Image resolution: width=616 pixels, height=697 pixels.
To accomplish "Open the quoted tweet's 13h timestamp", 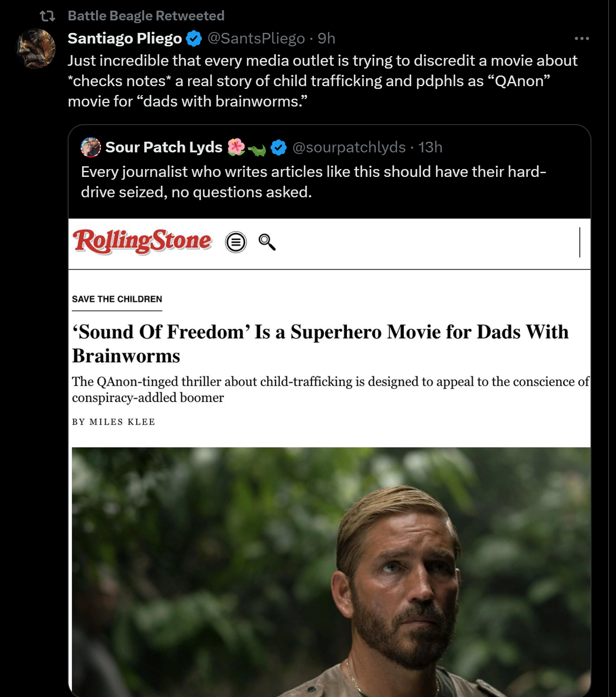I will point(430,147).
